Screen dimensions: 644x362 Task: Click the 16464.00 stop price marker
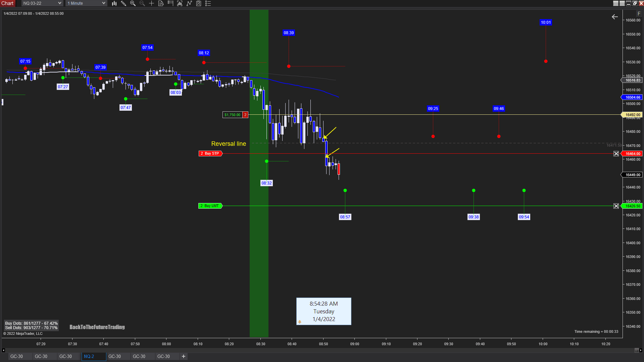coord(632,154)
